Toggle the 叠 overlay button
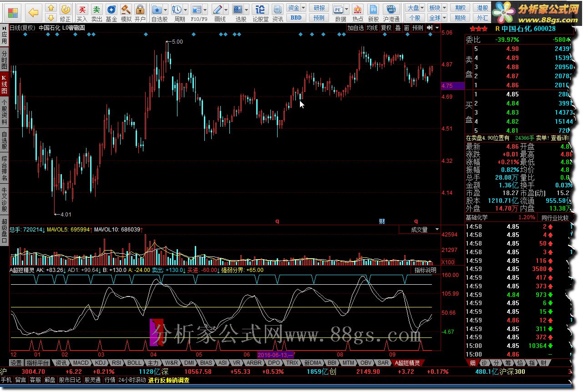This screenshot has height=392, width=583. coord(398,28)
